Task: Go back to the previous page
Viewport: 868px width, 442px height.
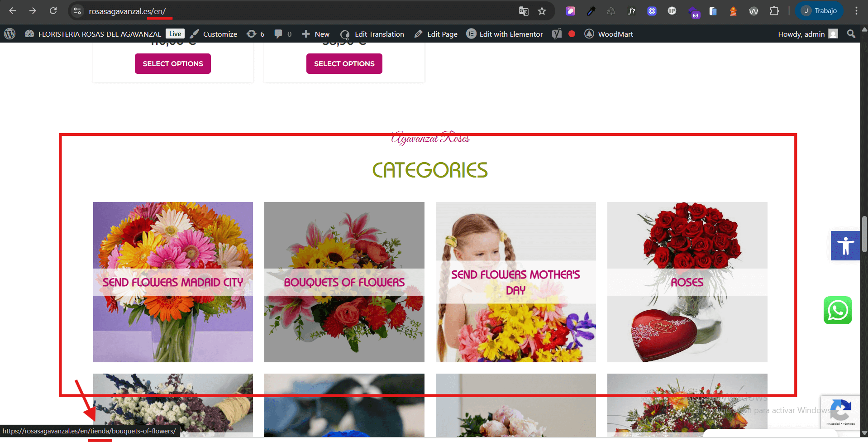Action: (x=13, y=11)
